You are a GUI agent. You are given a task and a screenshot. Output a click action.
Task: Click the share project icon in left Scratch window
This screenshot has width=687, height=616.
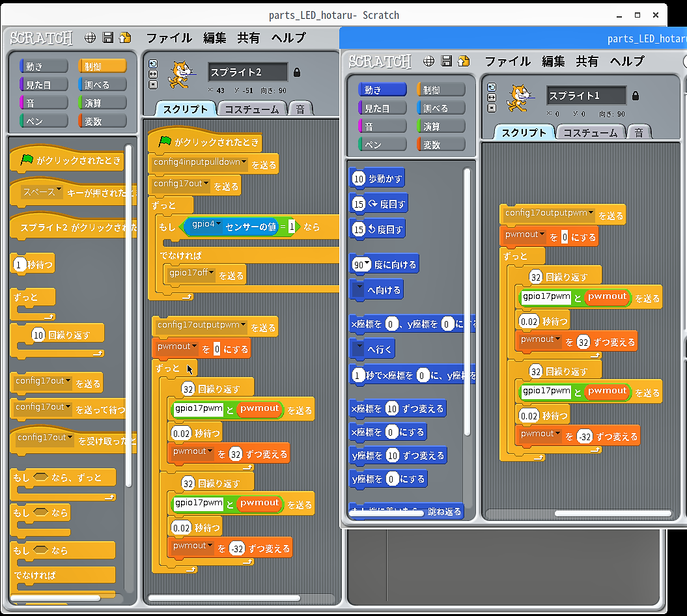(x=125, y=38)
